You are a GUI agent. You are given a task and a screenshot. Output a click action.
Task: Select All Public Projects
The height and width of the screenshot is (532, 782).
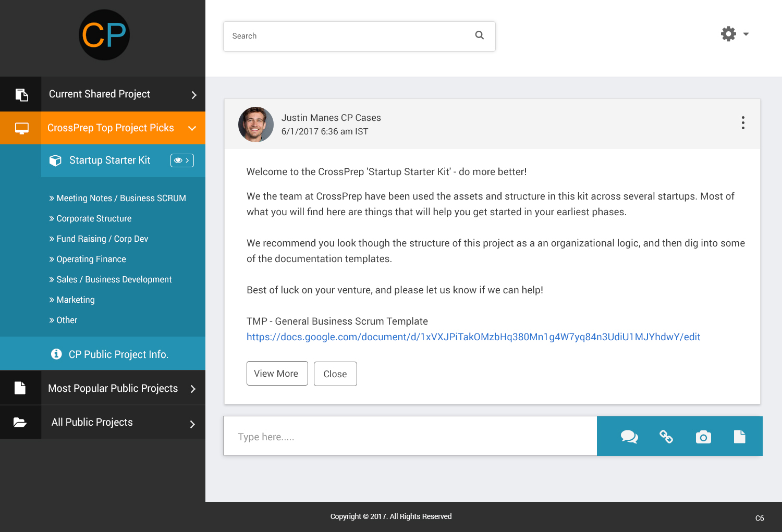(103, 422)
